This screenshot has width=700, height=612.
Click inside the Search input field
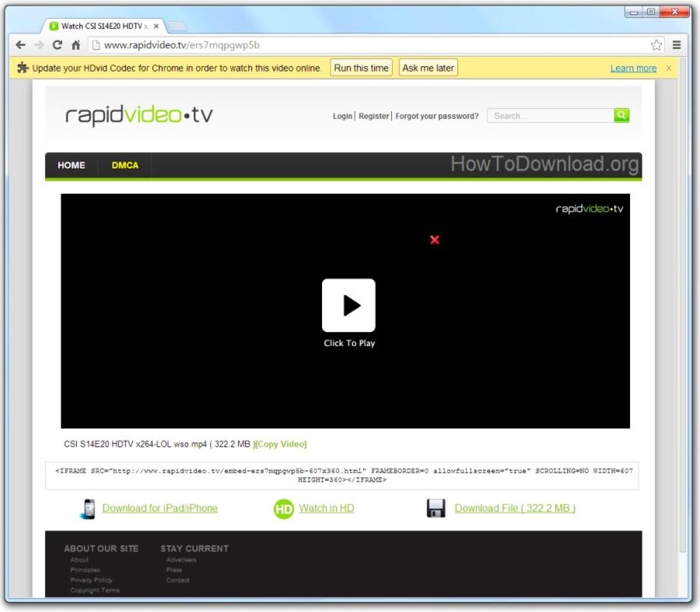pyautogui.click(x=548, y=116)
